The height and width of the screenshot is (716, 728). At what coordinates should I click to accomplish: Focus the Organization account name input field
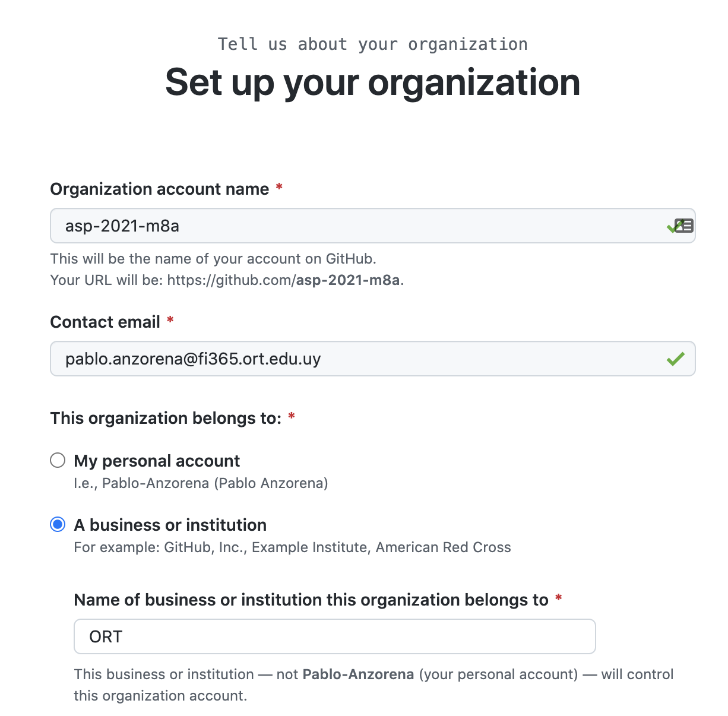click(373, 226)
